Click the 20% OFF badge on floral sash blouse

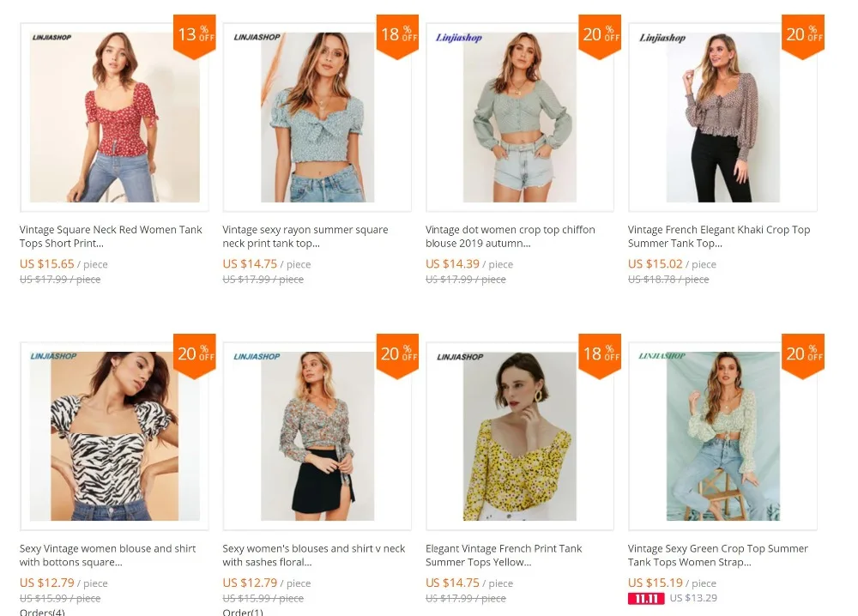point(397,355)
